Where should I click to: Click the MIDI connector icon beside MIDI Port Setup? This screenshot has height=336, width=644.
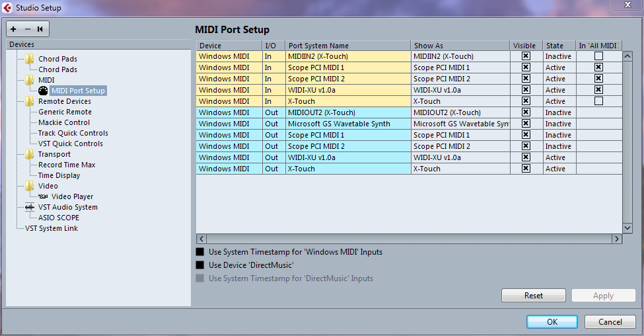(43, 91)
